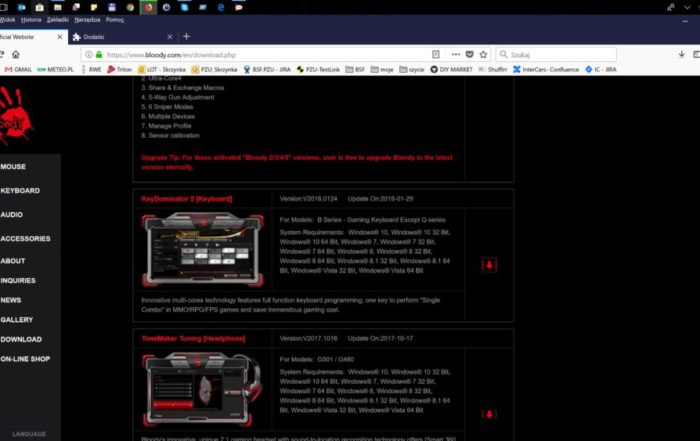Expand hidden system tray icons
The height and width of the screenshot is (441, 700).
pyautogui.click(x=688, y=7)
